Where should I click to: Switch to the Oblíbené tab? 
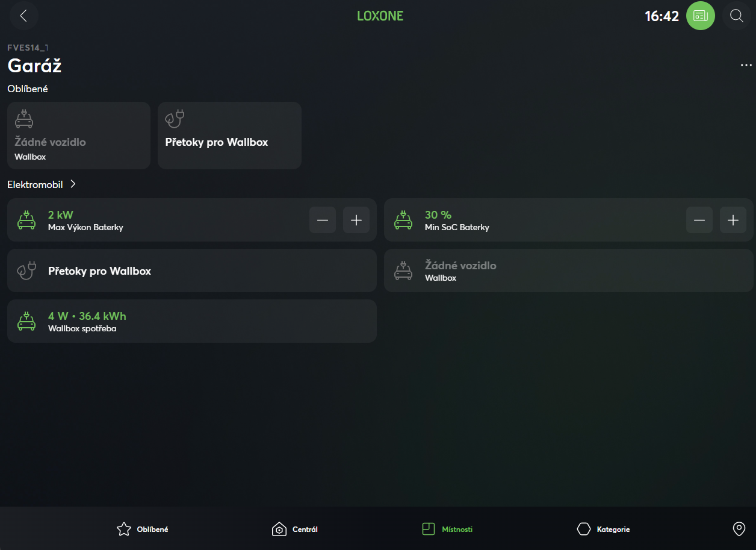142,530
